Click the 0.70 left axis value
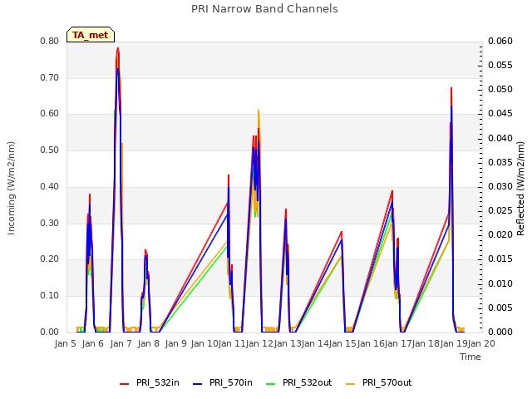 [x=50, y=77]
